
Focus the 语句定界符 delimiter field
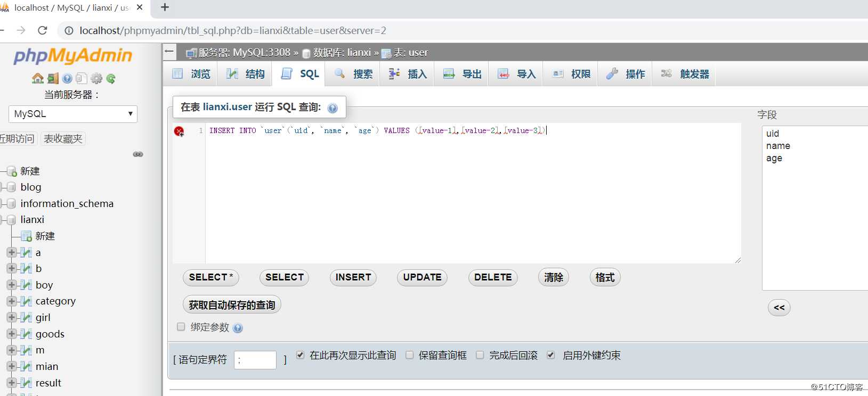(x=255, y=360)
